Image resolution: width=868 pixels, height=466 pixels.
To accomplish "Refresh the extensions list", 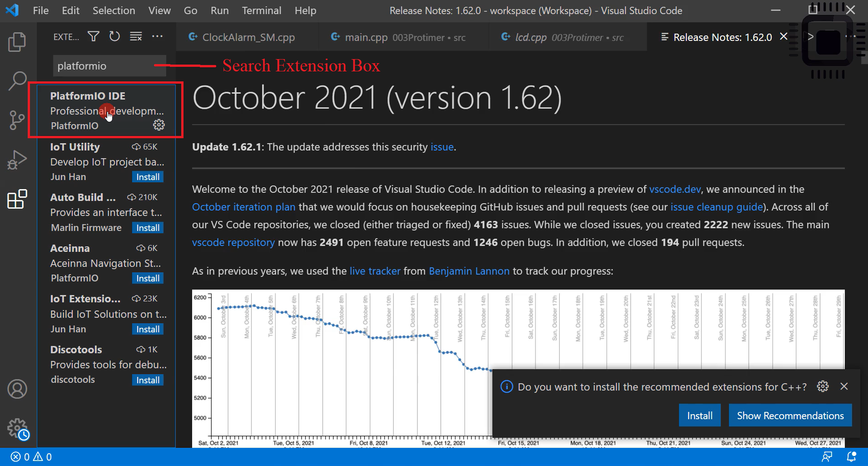I will [114, 36].
